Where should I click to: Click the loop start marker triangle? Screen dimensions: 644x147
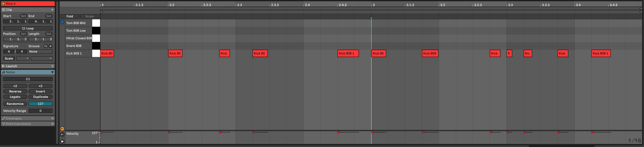(x=102, y=12)
